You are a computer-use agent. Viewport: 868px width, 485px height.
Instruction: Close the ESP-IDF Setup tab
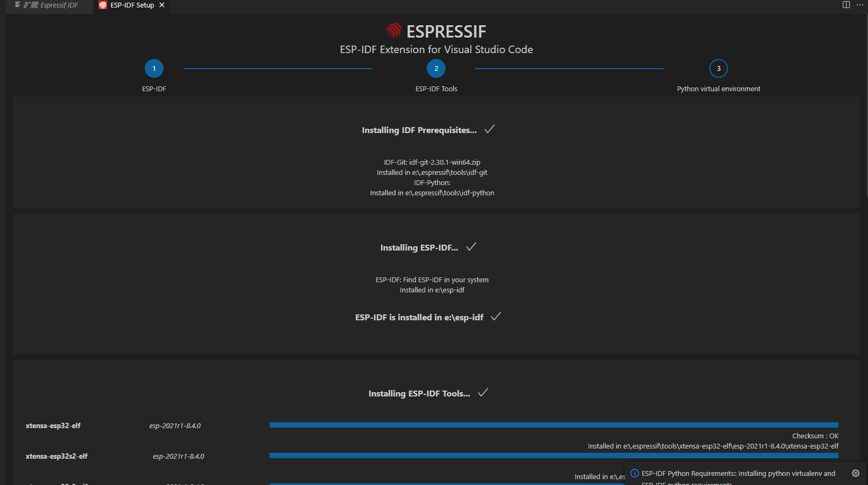tap(161, 5)
